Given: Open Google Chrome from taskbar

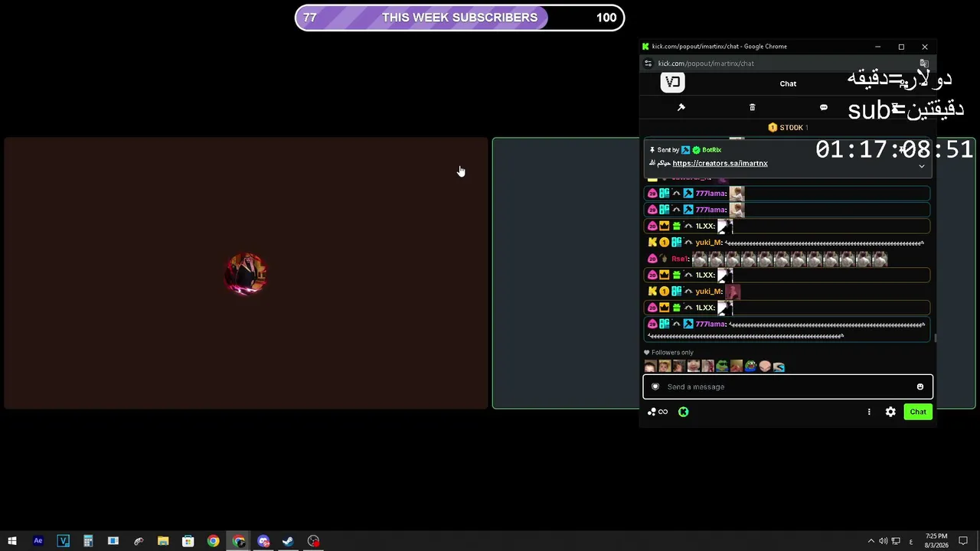Looking at the screenshot, I should [213, 541].
